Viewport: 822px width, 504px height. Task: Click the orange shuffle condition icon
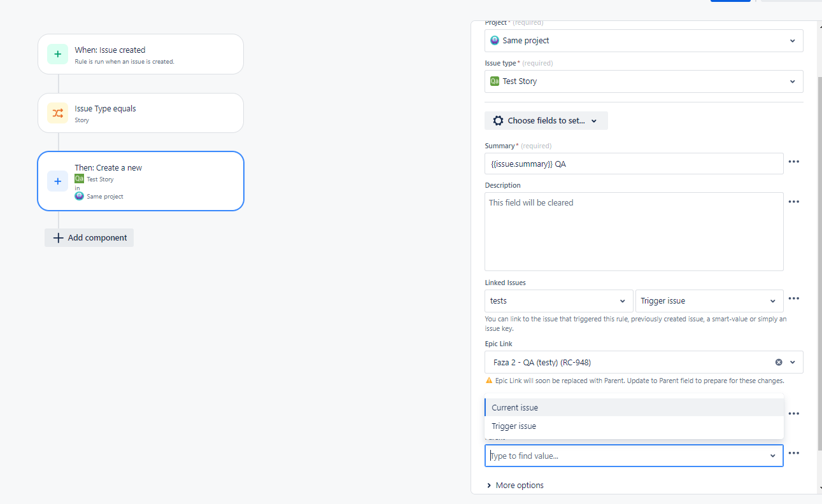tap(57, 113)
